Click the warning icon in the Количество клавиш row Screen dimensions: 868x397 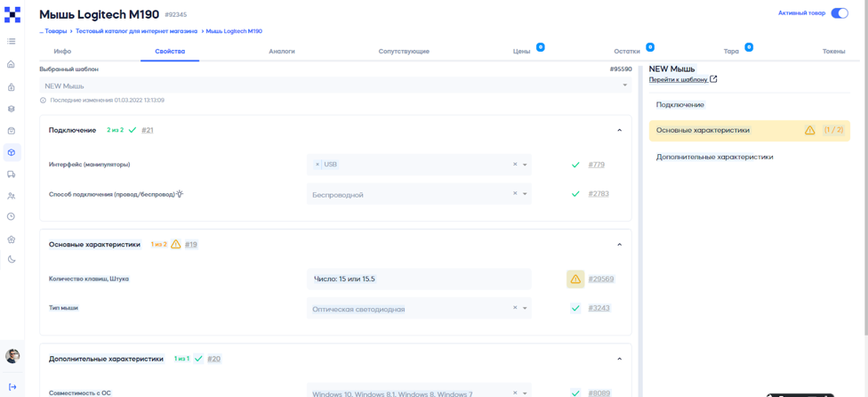click(x=575, y=280)
